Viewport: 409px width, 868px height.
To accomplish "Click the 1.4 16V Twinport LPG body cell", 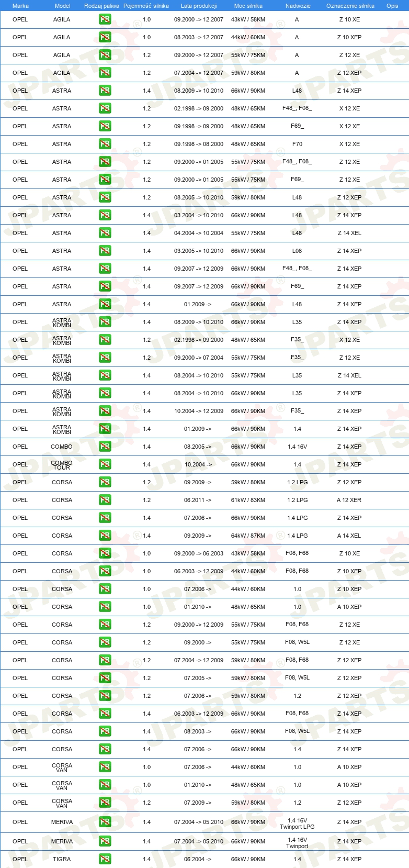I will [297, 824].
